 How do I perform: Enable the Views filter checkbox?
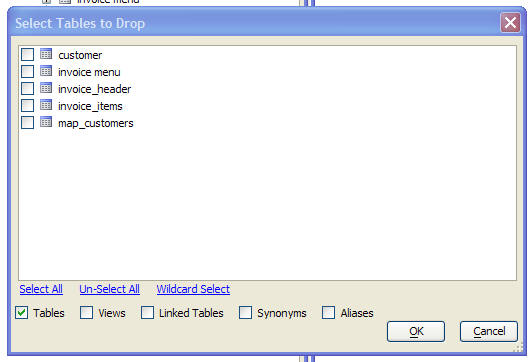[87, 313]
